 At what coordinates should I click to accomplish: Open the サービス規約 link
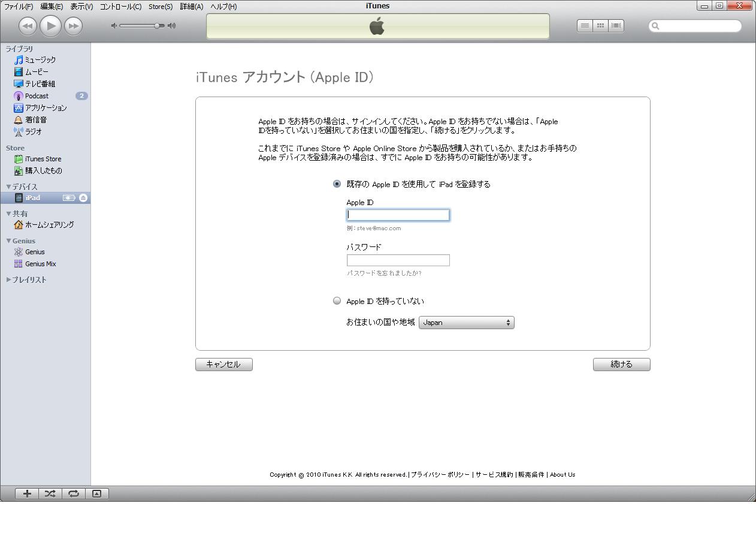pos(494,475)
